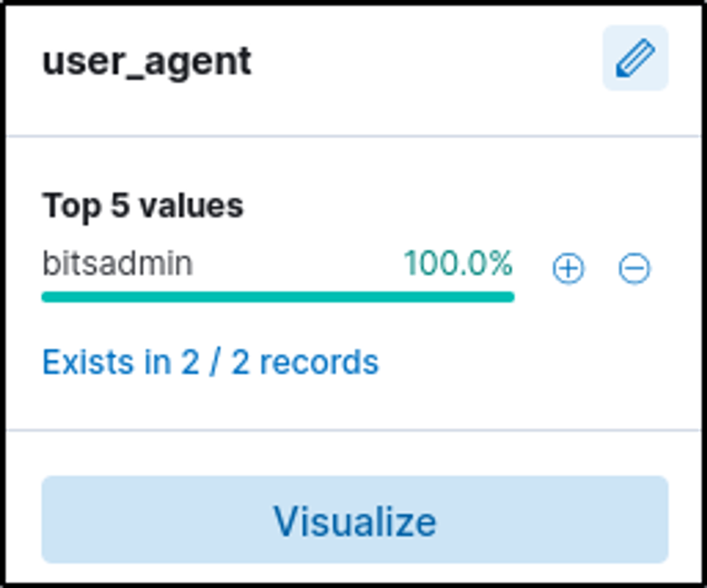Click the bitsadmin distribution bar
This screenshot has width=707, height=588.
click(x=278, y=297)
